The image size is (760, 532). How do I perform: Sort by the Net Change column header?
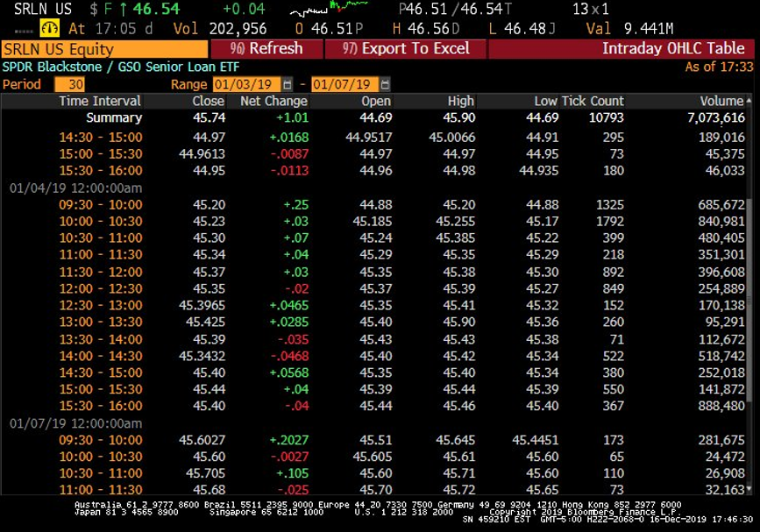tap(273, 101)
